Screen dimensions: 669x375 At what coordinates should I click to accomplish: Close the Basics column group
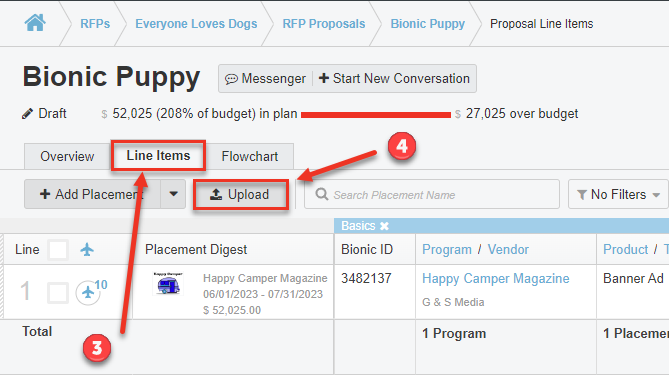[x=384, y=226]
